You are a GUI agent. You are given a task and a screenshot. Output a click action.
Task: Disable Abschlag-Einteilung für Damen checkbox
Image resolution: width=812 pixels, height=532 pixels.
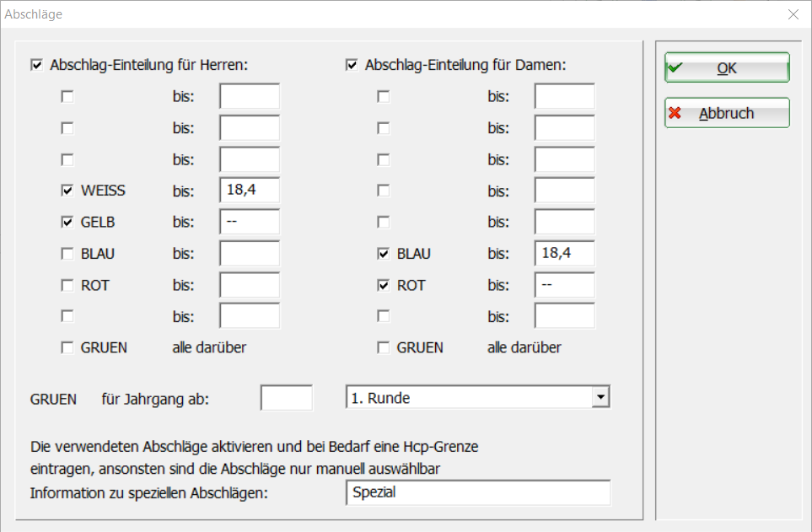(352, 65)
